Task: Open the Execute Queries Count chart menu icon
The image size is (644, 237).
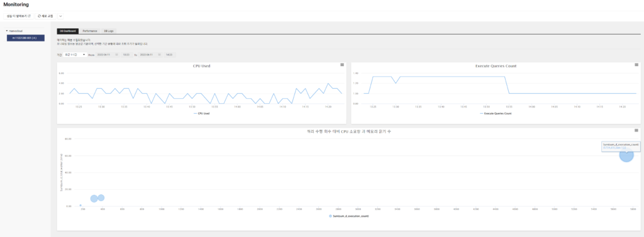Action: click(636, 65)
